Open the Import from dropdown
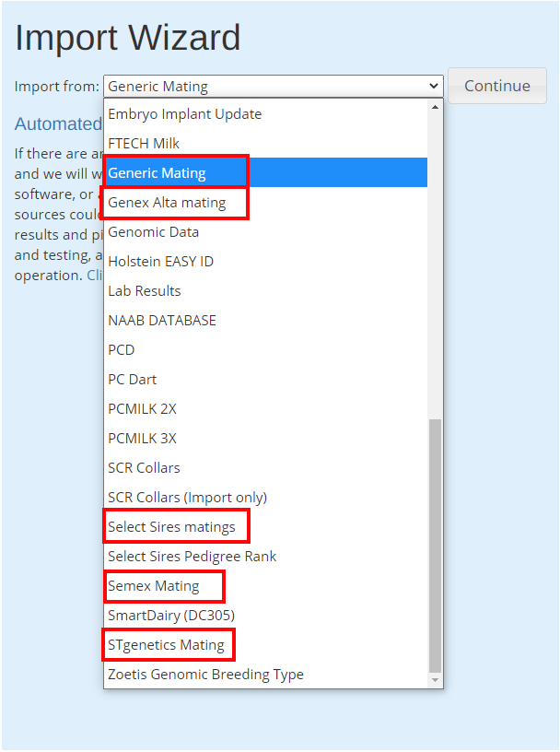 click(274, 87)
